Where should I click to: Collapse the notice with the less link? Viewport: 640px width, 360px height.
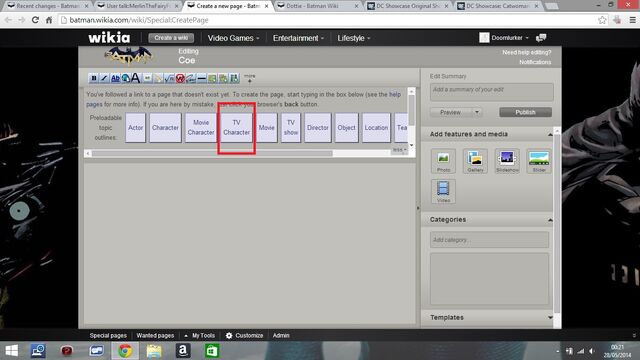[x=399, y=150]
